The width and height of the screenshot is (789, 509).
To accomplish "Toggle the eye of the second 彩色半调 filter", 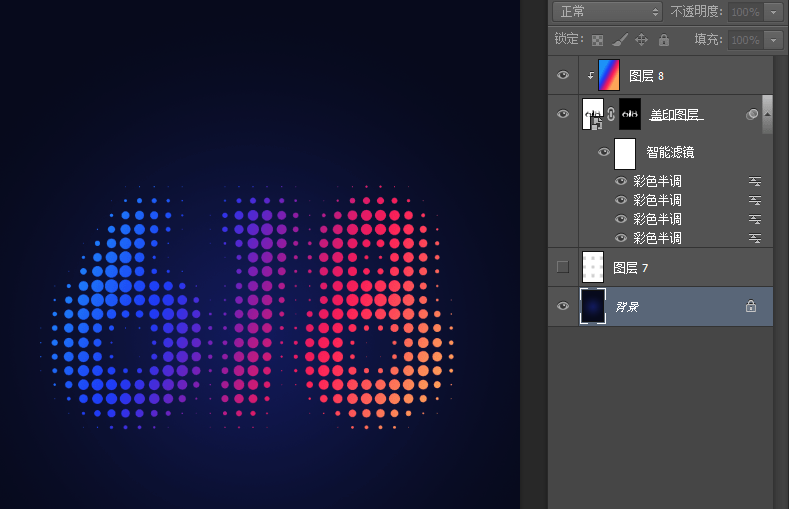I will click(621, 200).
